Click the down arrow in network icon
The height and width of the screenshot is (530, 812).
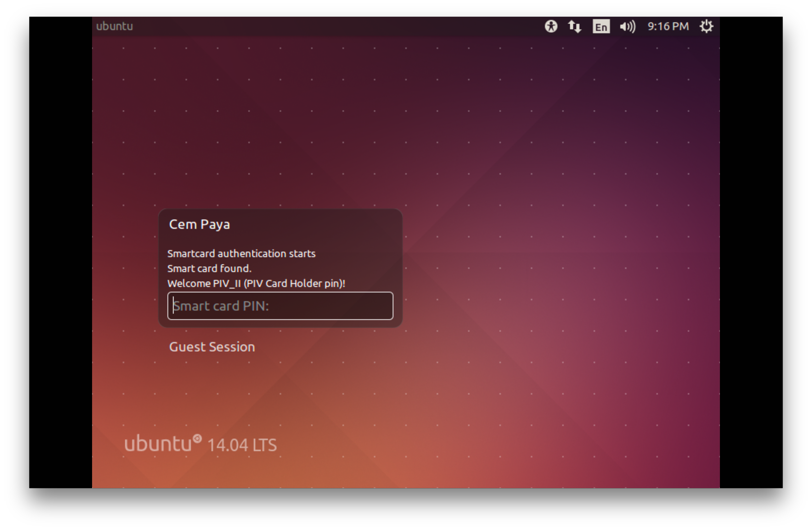(x=578, y=29)
